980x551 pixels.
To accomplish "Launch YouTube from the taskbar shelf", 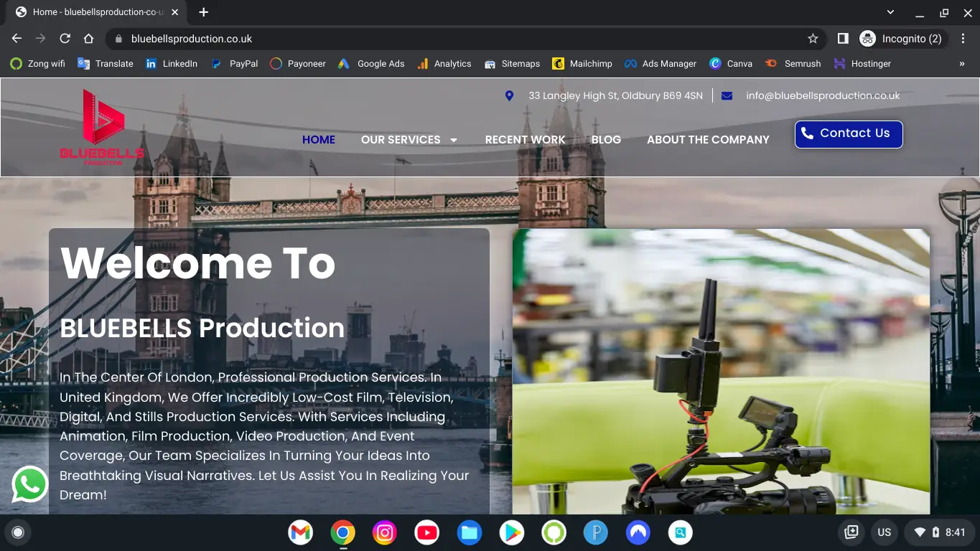I will (x=427, y=532).
